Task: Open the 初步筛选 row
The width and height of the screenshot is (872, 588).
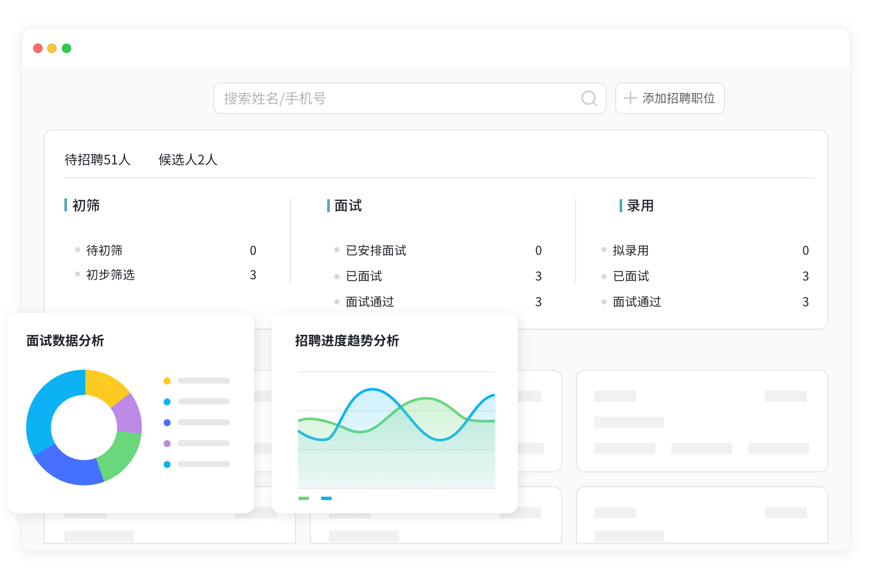Action: (x=165, y=275)
